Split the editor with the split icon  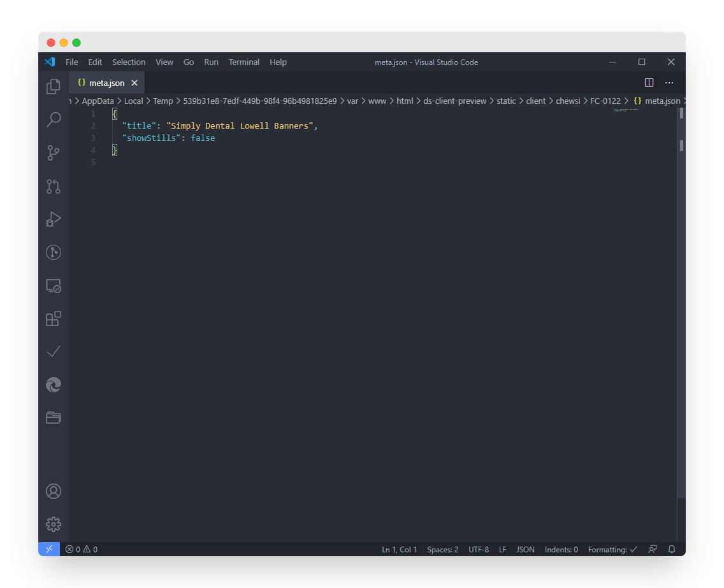coord(649,82)
